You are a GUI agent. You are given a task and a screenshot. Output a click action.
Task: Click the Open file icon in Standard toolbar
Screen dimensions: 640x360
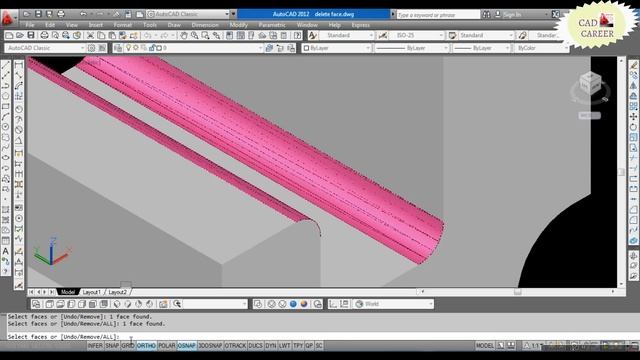pyautogui.click(x=20, y=36)
